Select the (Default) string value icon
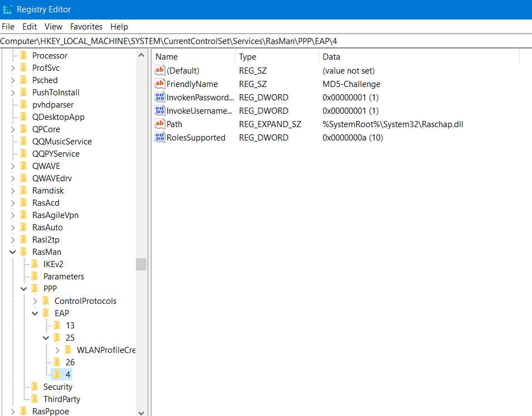 click(x=159, y=70)
